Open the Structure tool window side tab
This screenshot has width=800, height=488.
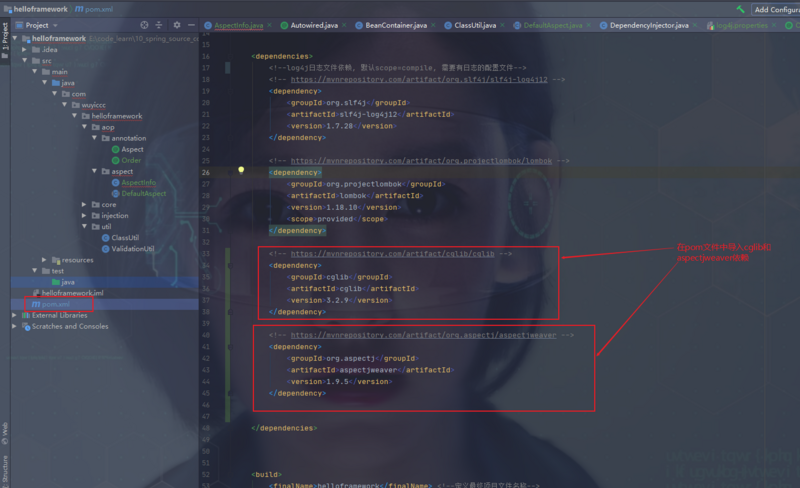(5, 470)
